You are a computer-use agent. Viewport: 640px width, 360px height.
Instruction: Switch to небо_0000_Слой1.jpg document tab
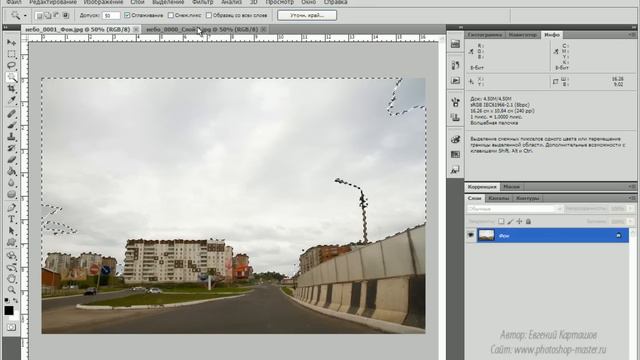(x=202, y=29)
